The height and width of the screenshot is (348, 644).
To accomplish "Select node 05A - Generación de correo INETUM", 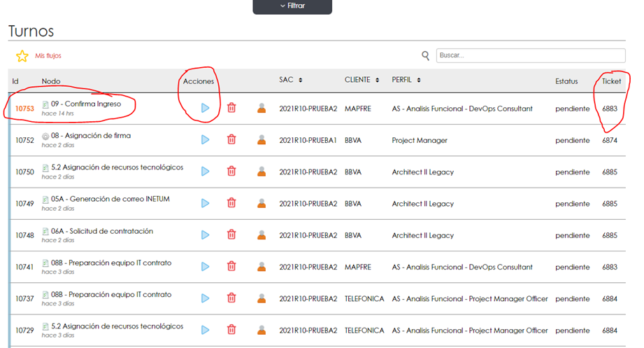I will point(110,199).
